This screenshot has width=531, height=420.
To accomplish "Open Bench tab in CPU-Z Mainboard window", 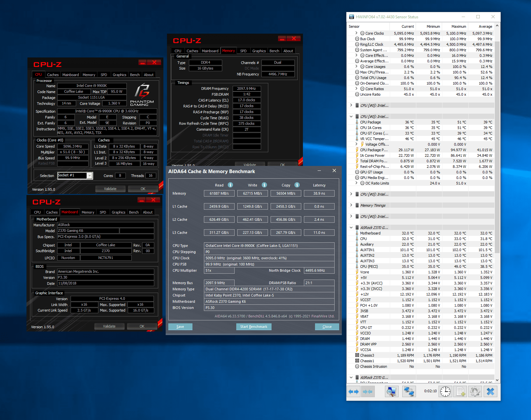I will point(134,212).
